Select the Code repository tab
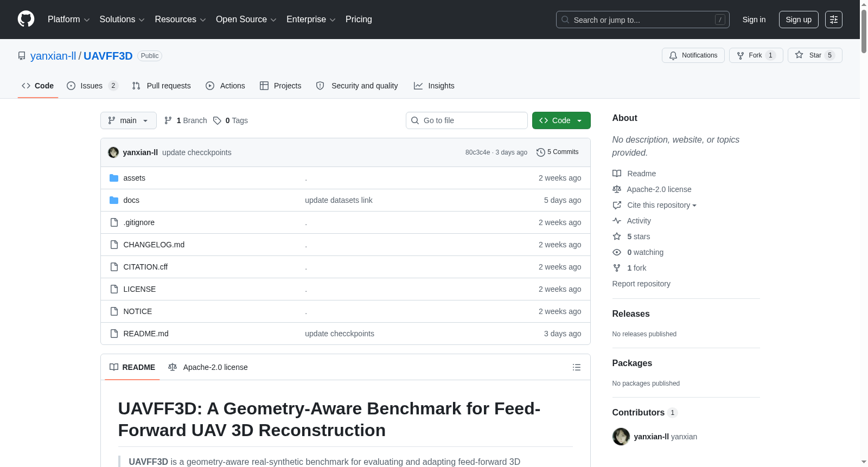Viewport: 868px width, 467px height. click(x=38, y=86)
